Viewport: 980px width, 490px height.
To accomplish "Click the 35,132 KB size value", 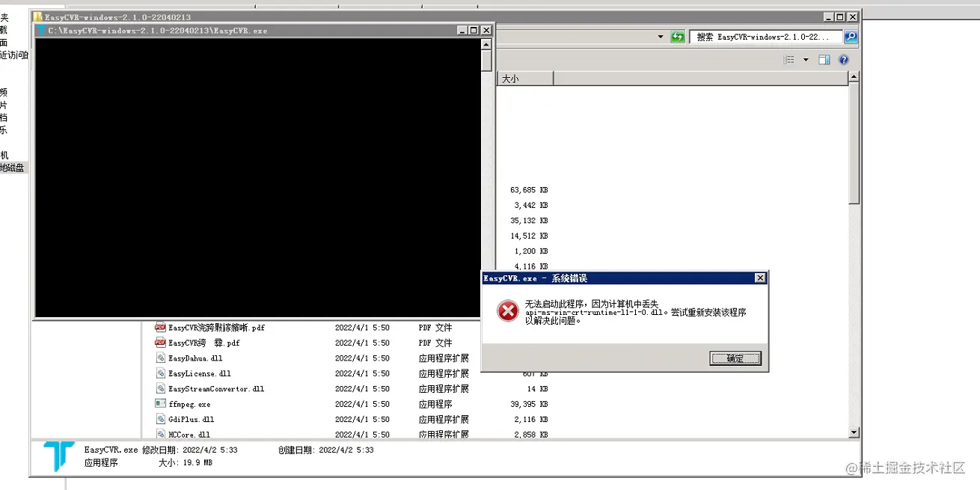I will (530, 221).
